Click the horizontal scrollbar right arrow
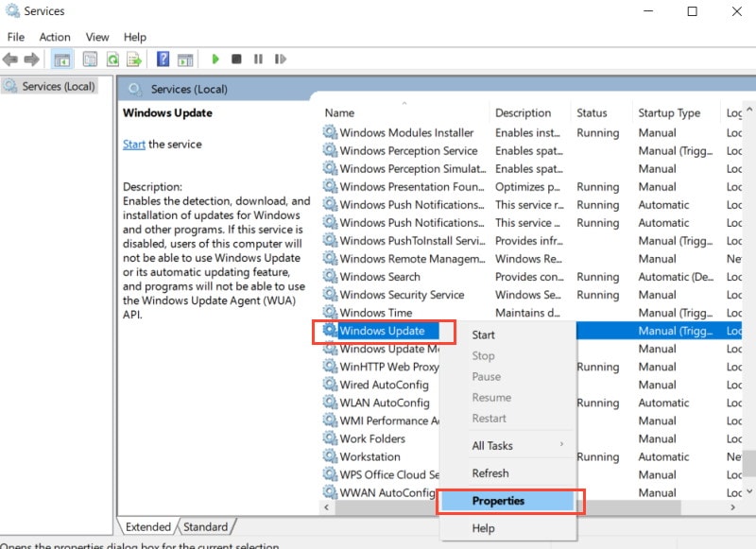Image resolution: width=756 pixels, height=549 pixels. [733, 507]
